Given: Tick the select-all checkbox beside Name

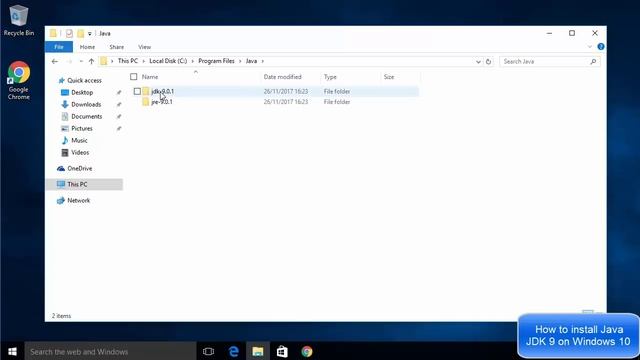Looking at the screenshot, I should point(133,76).
